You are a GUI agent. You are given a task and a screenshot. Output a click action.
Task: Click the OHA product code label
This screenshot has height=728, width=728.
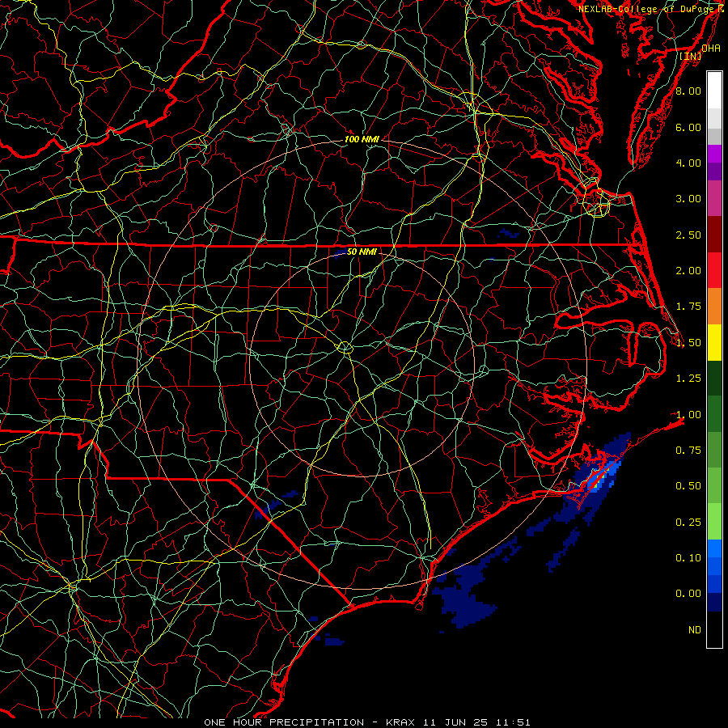[711, 49]
